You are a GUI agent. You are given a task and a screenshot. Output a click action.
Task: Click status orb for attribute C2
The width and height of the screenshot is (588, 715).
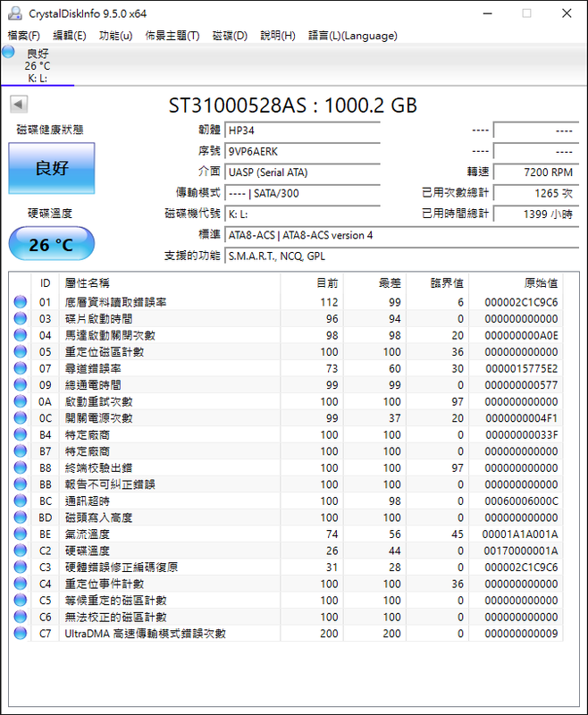coord(20,550)
